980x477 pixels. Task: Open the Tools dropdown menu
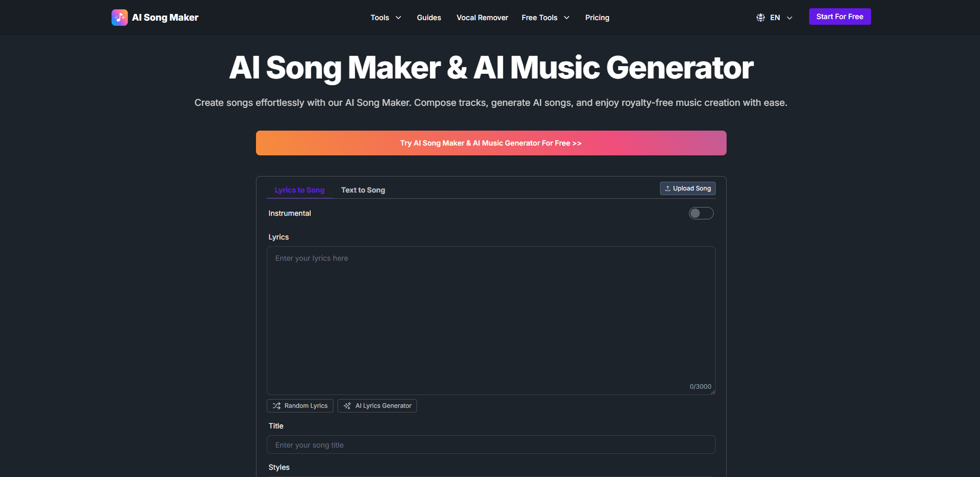point(385,17)
